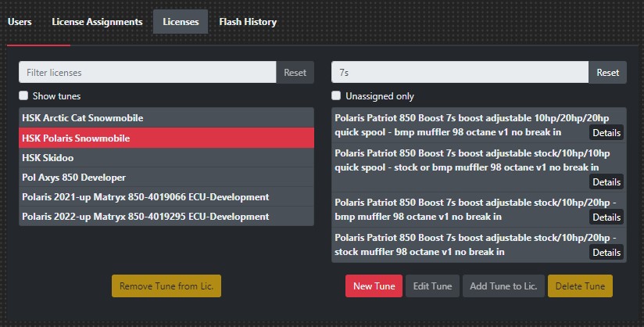Tick the Unassigned only checkbox

pyautogui.click(x=336, y=95)
